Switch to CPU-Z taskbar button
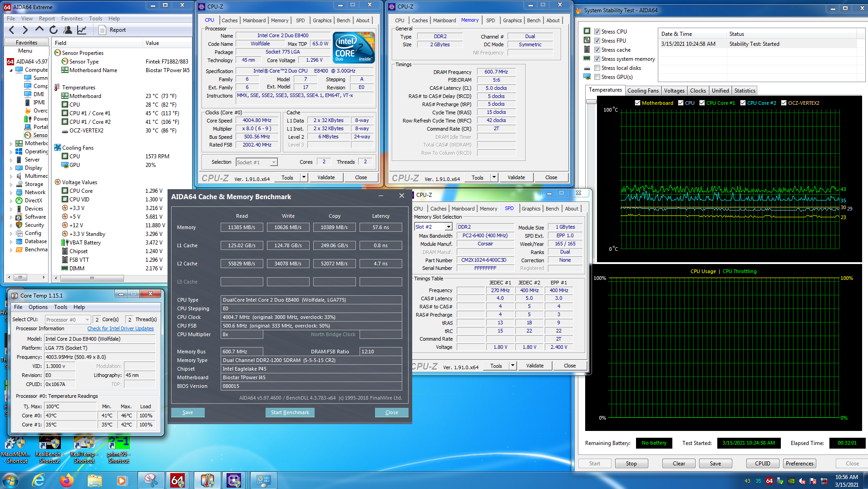Screen dimensions: 868x489 [234, 480]
